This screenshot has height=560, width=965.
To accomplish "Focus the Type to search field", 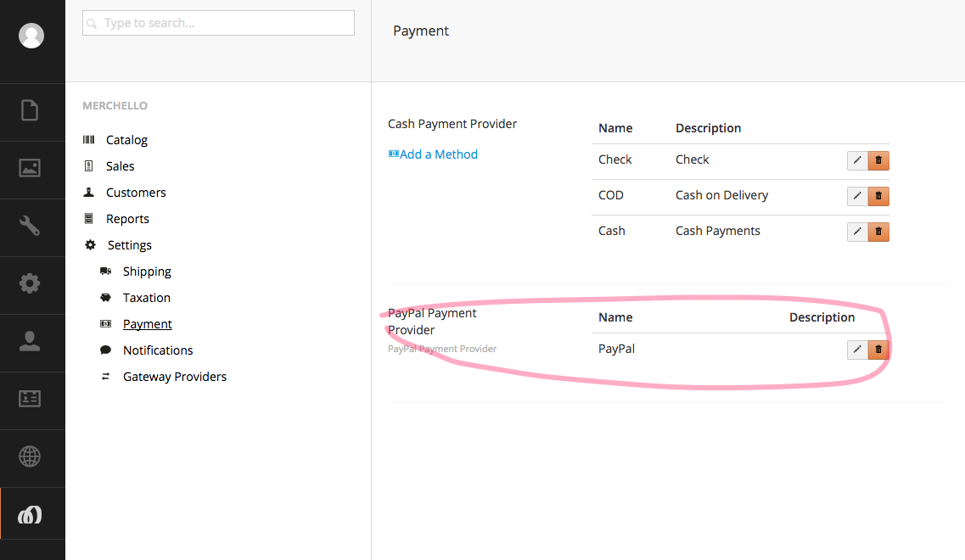I will [x=218, y=23].
